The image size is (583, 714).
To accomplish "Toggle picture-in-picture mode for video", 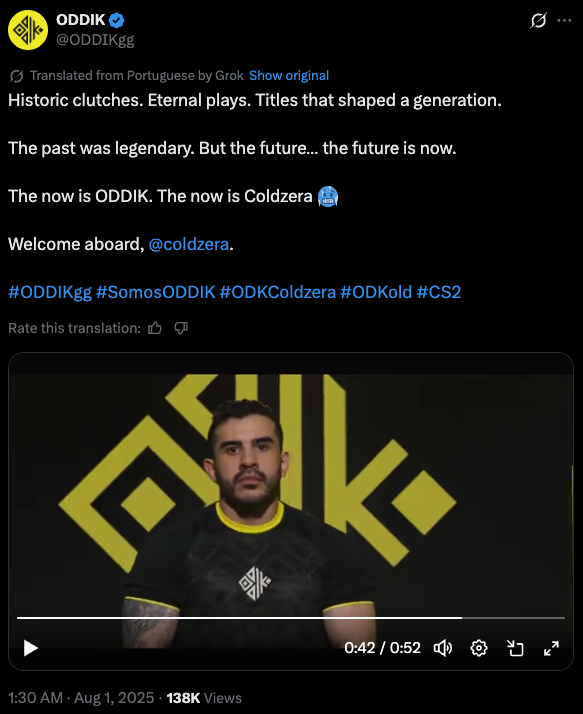I will pyautogui.click(x=515, y=648).
